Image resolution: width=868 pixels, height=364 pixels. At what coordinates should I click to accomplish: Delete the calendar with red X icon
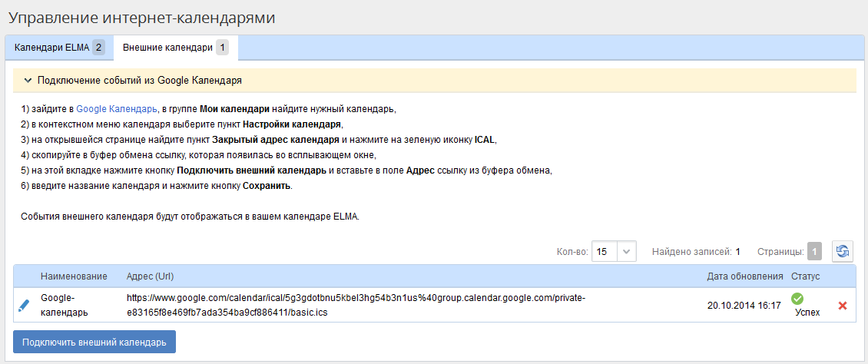[843, 306]
